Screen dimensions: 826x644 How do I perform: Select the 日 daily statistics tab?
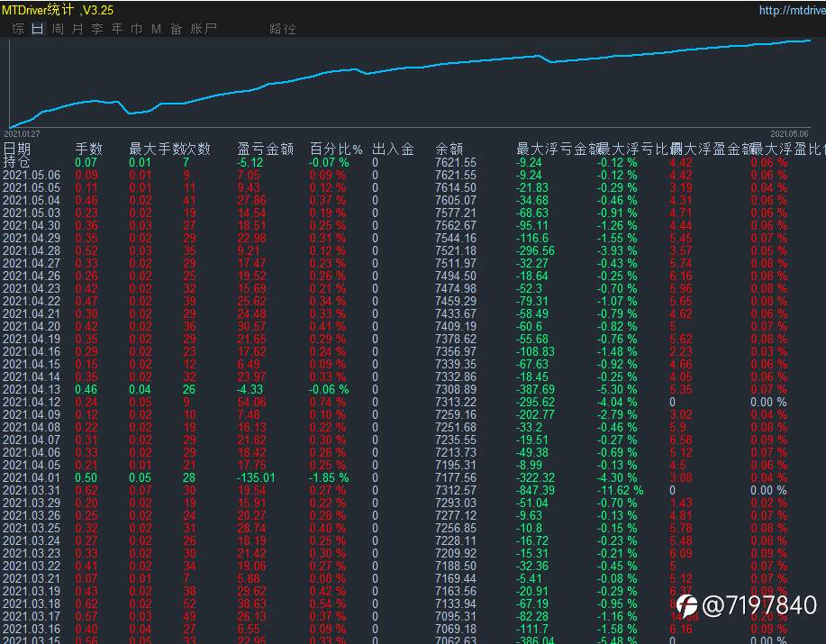click(x=38, y=29)
